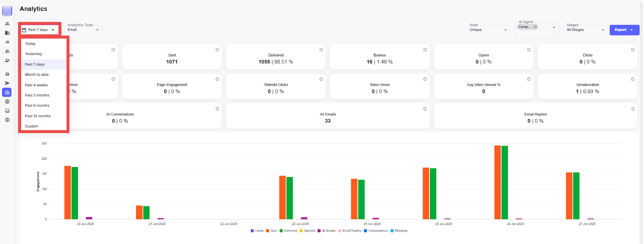Open the home icon in sidebar
The height and width of the screenshot is (244, 644).
pyautogui.click(x=7, y=74)
